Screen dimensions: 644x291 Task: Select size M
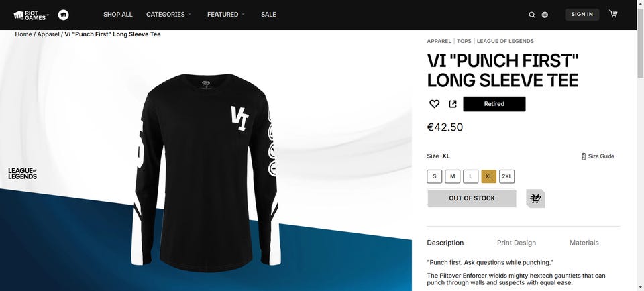click(453, 176)
